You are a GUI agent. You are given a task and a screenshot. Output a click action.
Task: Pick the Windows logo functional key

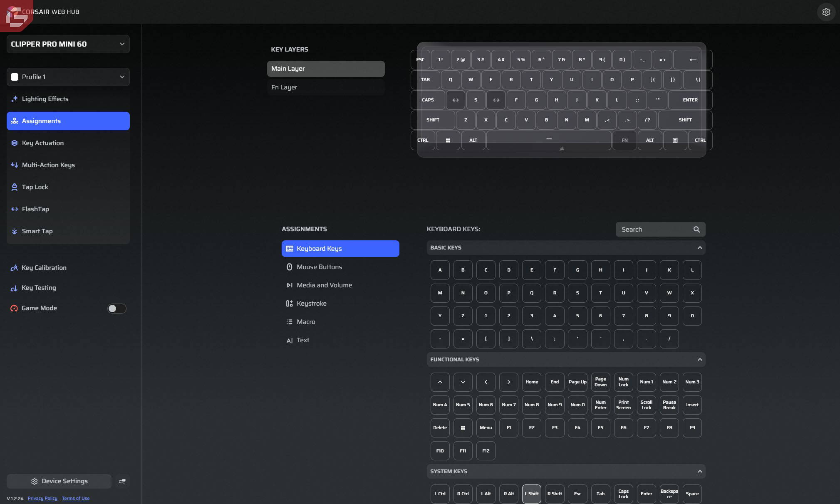tap(463, 428)
